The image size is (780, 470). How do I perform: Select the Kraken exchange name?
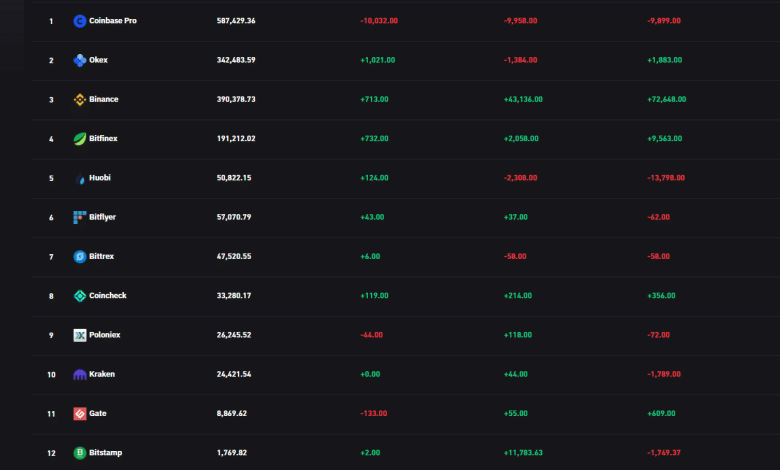[102, 375]
